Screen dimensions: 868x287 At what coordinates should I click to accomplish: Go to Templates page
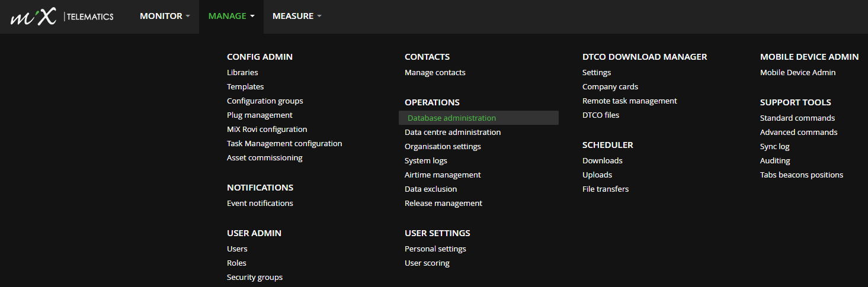[245, 87]
